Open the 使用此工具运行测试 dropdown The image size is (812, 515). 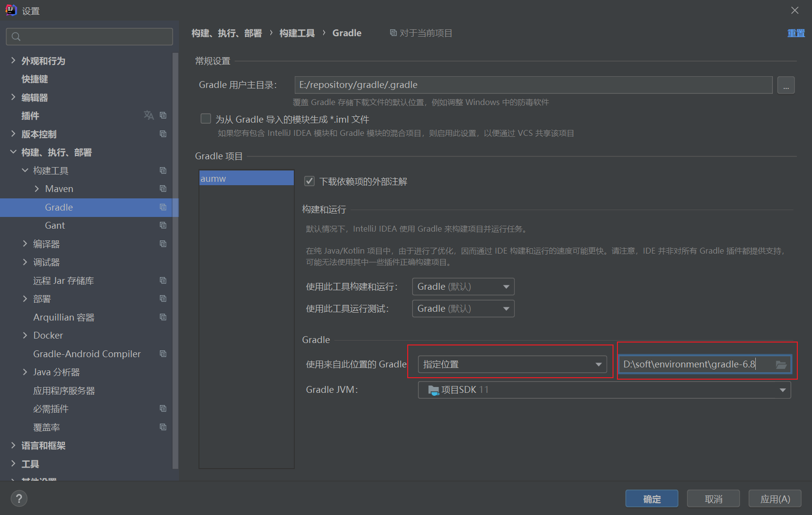coord(463,309)
